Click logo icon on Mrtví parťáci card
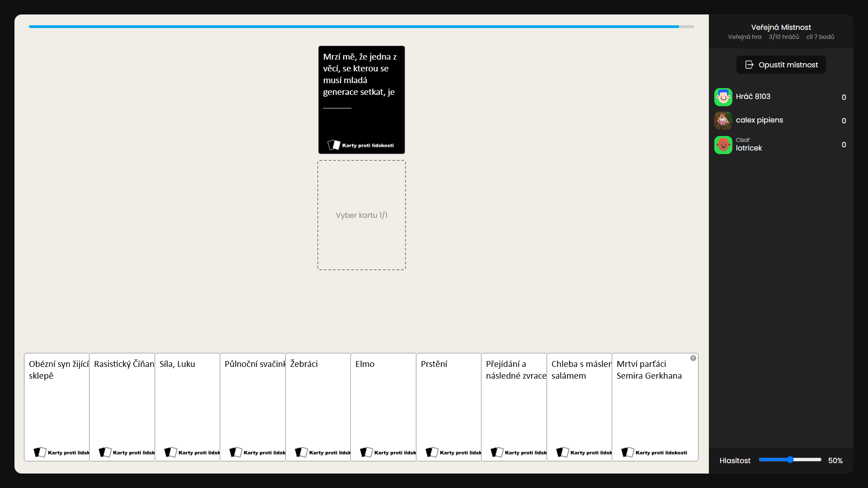 (x=627, y=452)
